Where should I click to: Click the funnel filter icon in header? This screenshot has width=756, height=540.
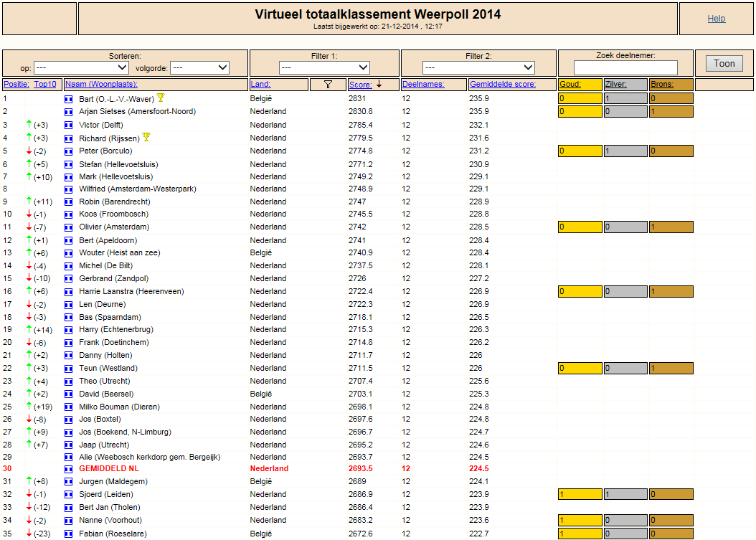328,85
